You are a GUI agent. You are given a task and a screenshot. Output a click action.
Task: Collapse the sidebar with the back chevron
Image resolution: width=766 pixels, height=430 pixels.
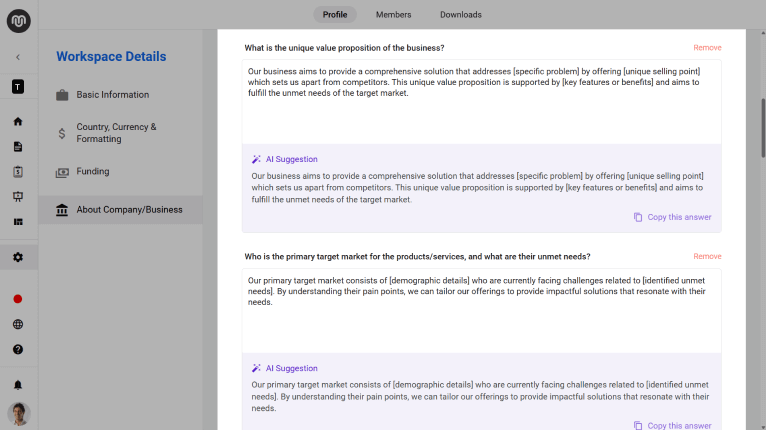click(x=18, y=57)
